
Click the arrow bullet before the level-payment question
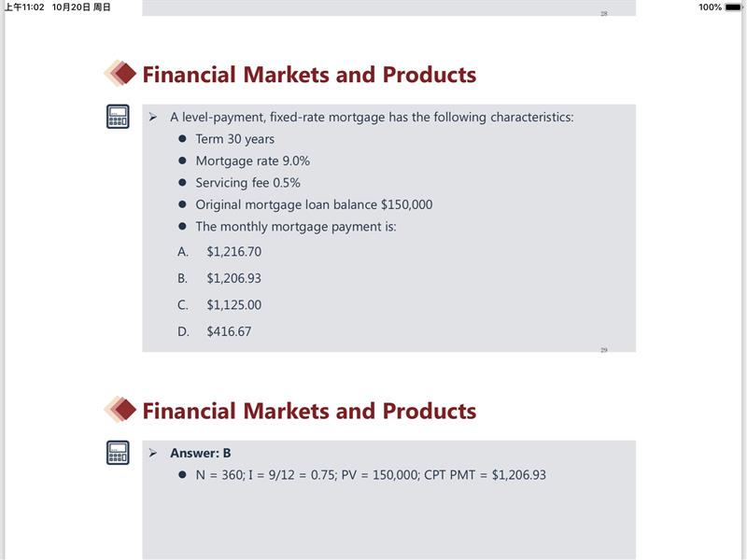click(152, 117)
